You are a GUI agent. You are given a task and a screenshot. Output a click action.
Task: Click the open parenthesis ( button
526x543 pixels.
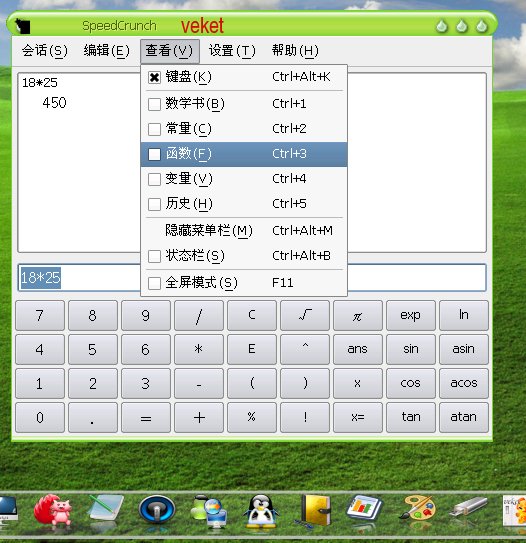coord(252,383)
